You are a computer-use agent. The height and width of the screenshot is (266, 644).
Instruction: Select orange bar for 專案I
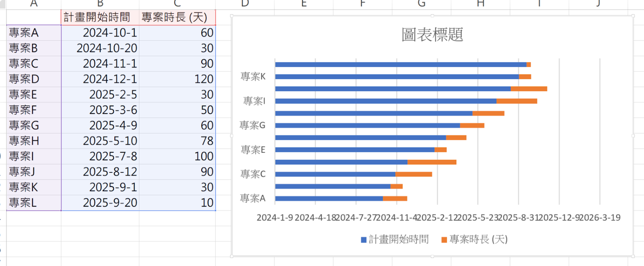coord(517,101)
